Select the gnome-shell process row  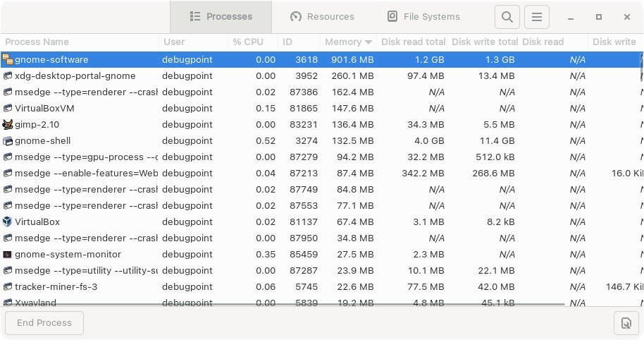[x=321, y=141]
